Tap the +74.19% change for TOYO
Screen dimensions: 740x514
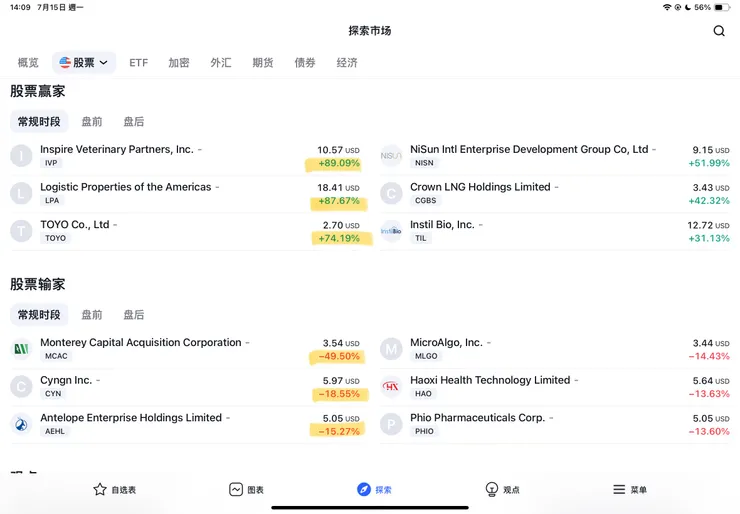339,238
